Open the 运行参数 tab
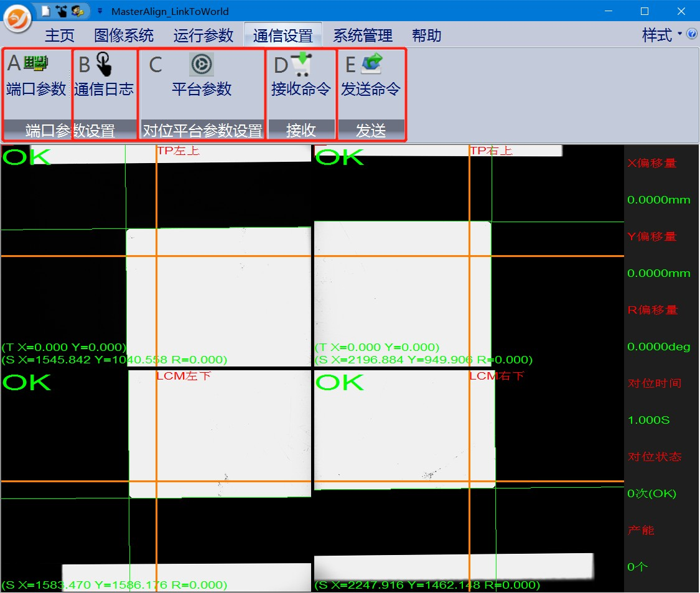Screen dimensions: 700x593 tap(203, 35)
